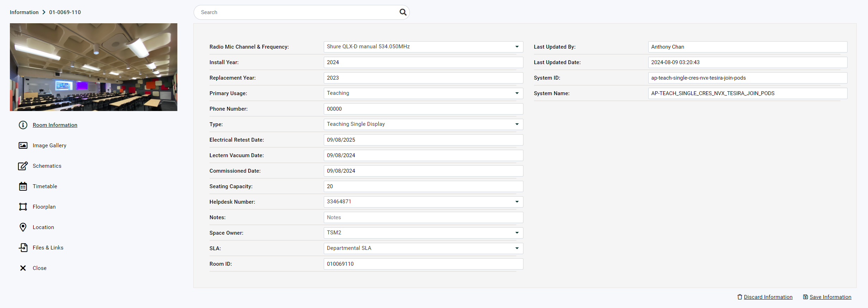Open the SLA dropdown
Viewport: 868px width, 308px height.
point(423,248)
